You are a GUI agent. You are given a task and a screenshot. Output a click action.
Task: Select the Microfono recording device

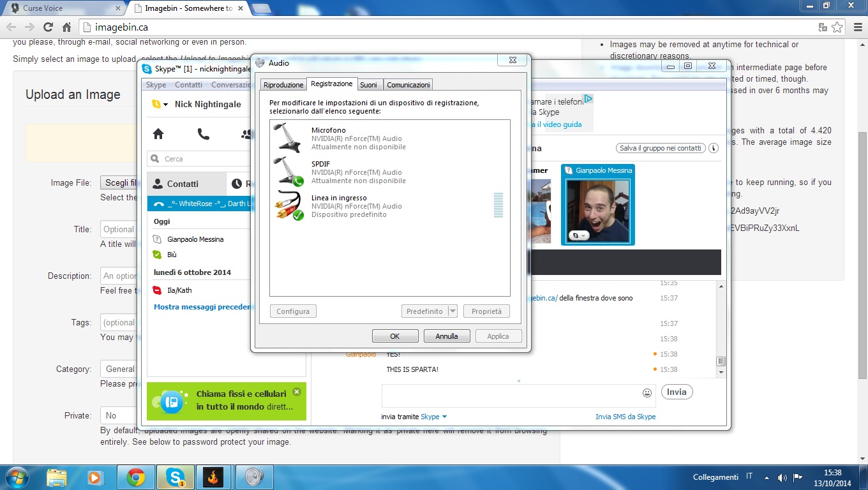(x=389, y=138)
